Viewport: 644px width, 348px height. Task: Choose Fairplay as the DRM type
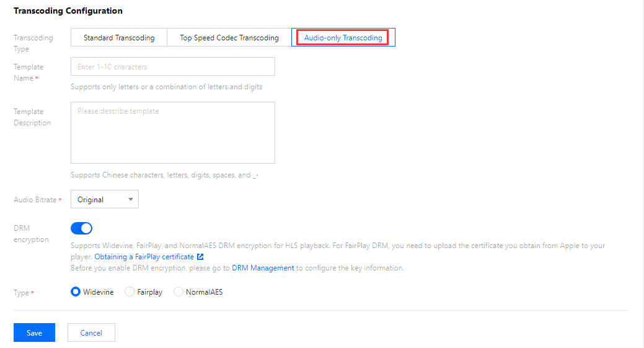tap(130, 292)
